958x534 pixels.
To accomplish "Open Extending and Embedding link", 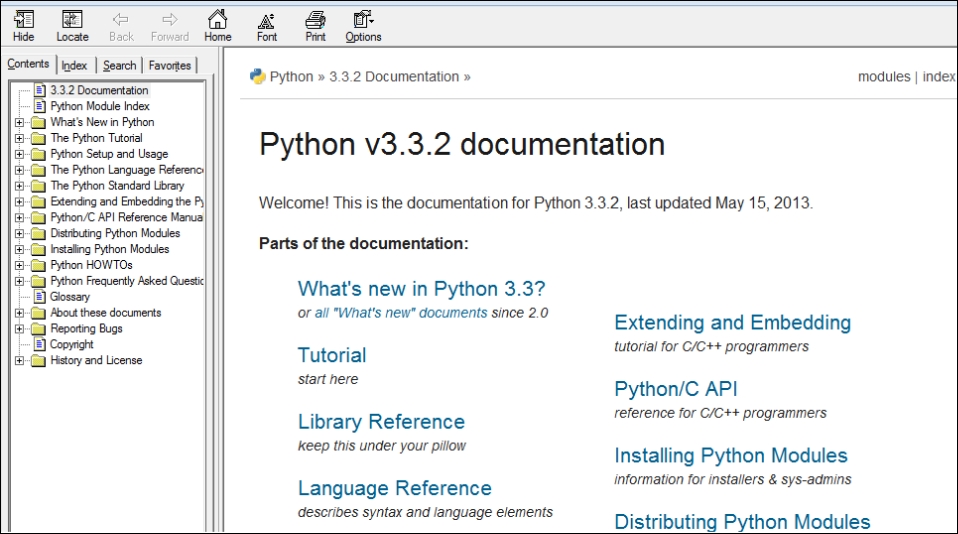I will click(x=733, y=322).
